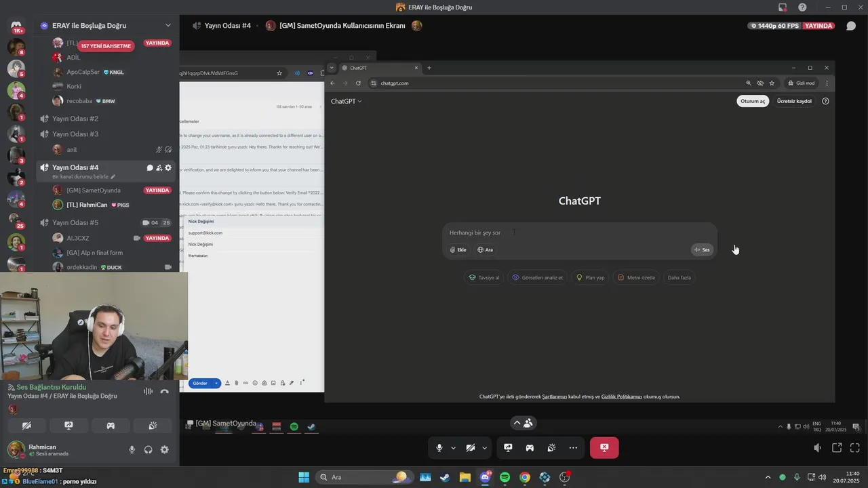Choose Tavsiye al suggestion chip
The image size is (868, 488).
[484, 277]
